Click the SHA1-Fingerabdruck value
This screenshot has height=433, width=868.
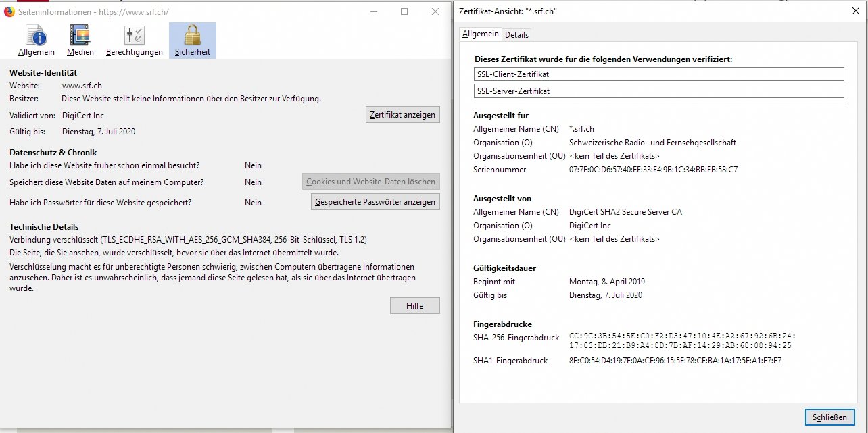point(675,361)
